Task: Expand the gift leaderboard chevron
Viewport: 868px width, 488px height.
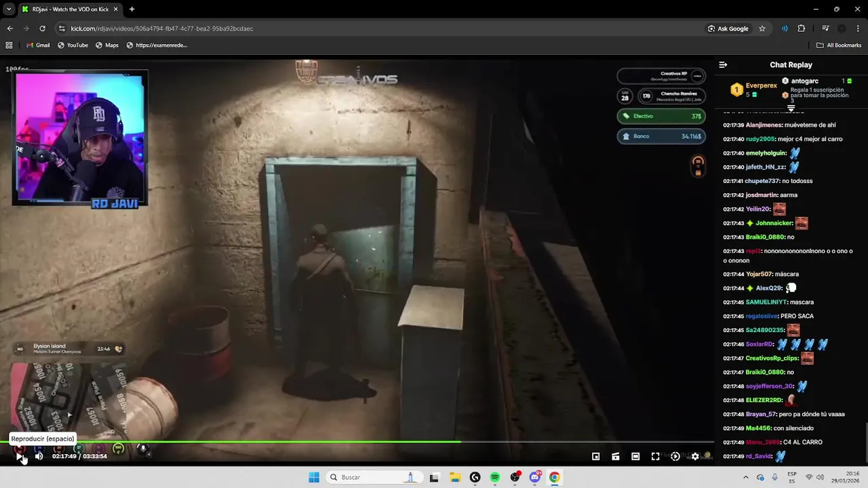Action: point(791,108)
